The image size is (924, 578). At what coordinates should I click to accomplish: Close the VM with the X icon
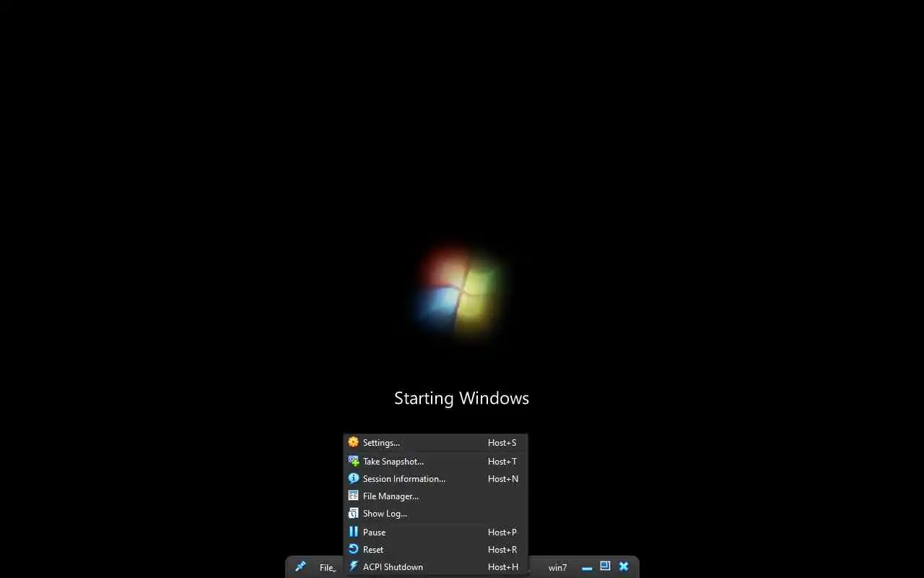click(x=624, y=567)
